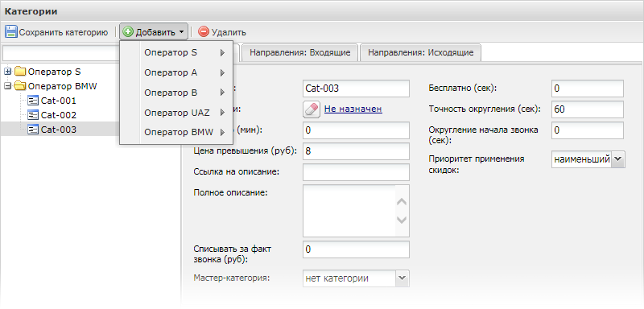
Task: Click Сохранить категорию button
Action: click(x=56, y=32)
